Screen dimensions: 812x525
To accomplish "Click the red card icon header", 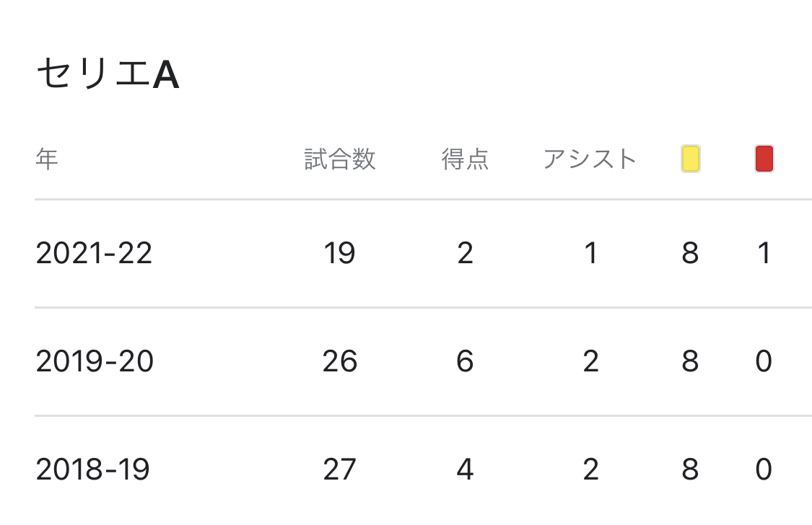I will (764, 159).
